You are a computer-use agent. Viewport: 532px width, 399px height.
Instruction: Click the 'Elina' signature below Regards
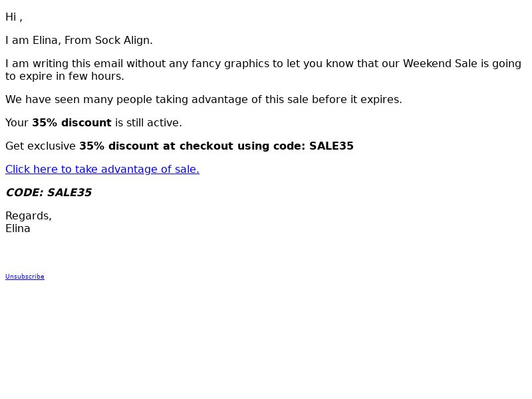pyautogui.click(x=18, y=228)
